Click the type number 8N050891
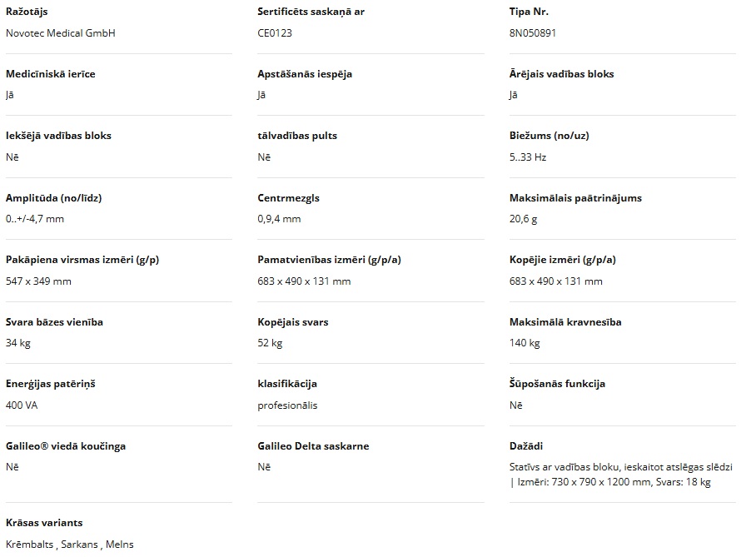 tap(533, 33)
